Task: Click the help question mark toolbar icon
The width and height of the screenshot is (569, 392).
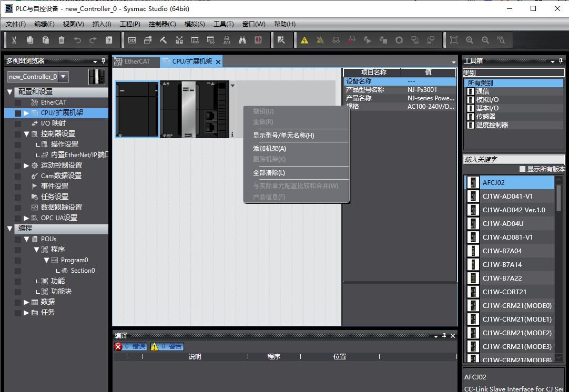Action: [109, 40]
